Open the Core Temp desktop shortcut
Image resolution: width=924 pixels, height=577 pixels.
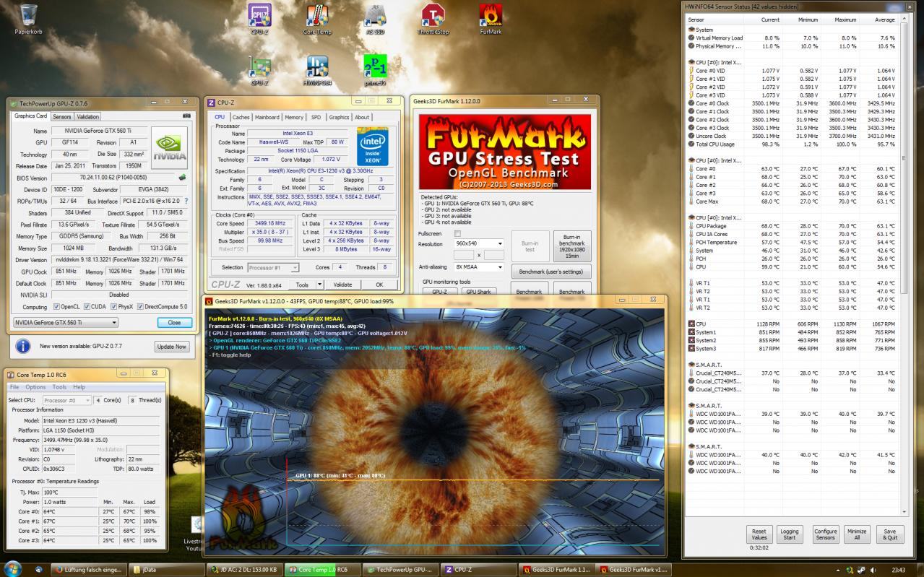tap(318, 19)
